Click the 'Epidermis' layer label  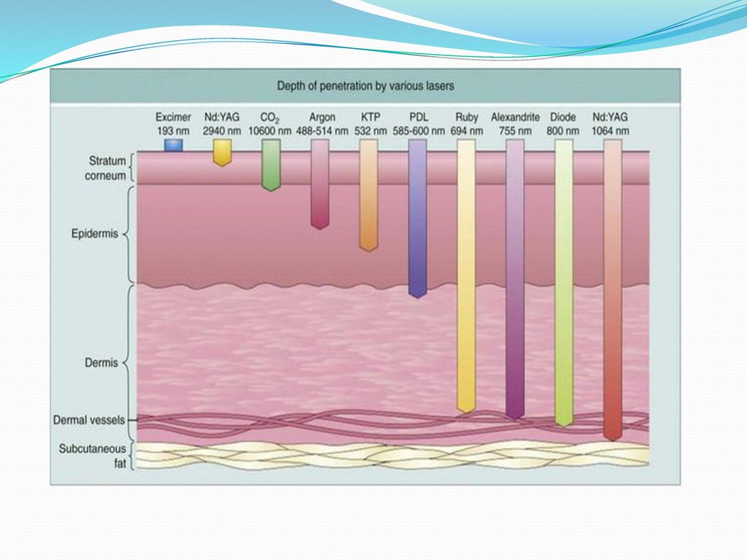[x=94, y=234]
